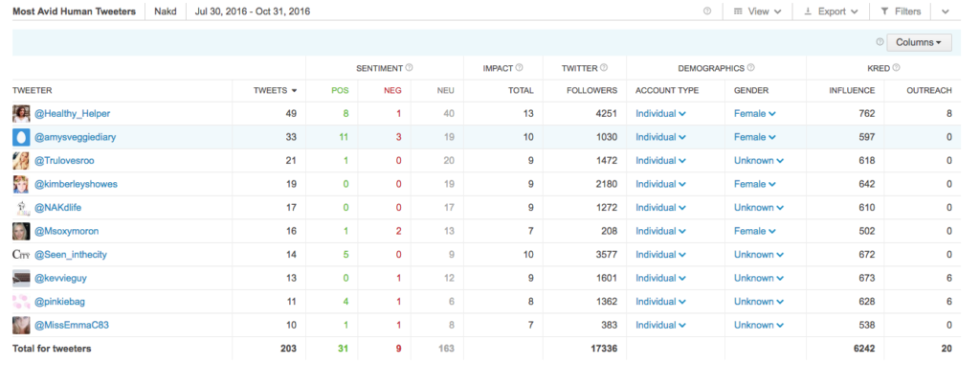Click the help icon next to IMPACT

click(519, 68)
